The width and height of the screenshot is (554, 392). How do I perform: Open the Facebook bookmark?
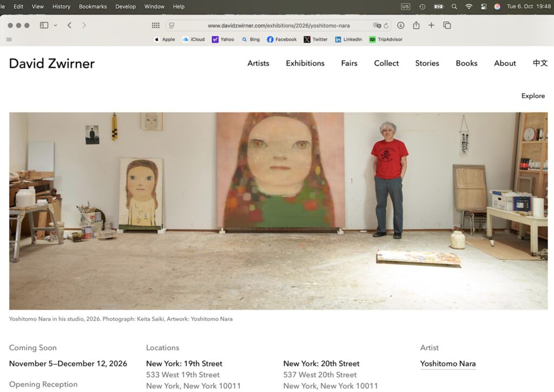[281, 39]
